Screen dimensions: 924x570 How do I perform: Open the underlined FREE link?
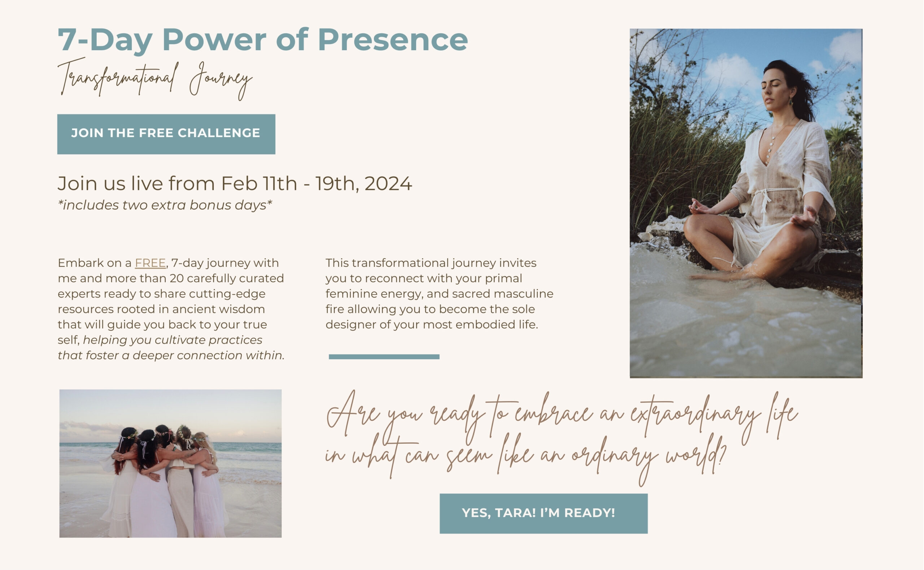pyautogui.click(x=150, y=263)
